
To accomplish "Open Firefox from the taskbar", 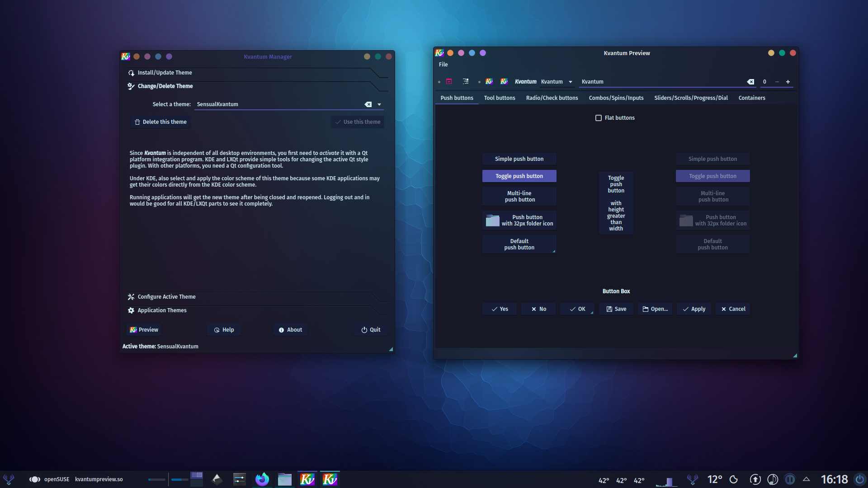I will coord(262,479).
